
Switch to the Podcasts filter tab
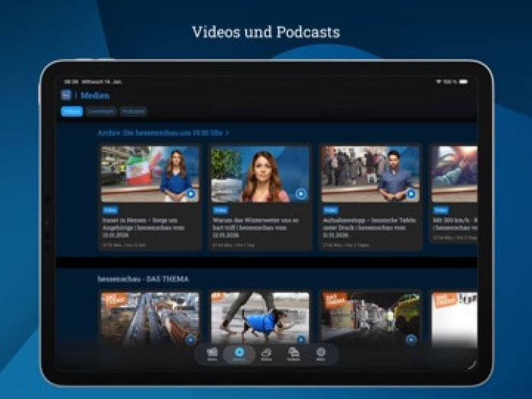click(133, 112)
